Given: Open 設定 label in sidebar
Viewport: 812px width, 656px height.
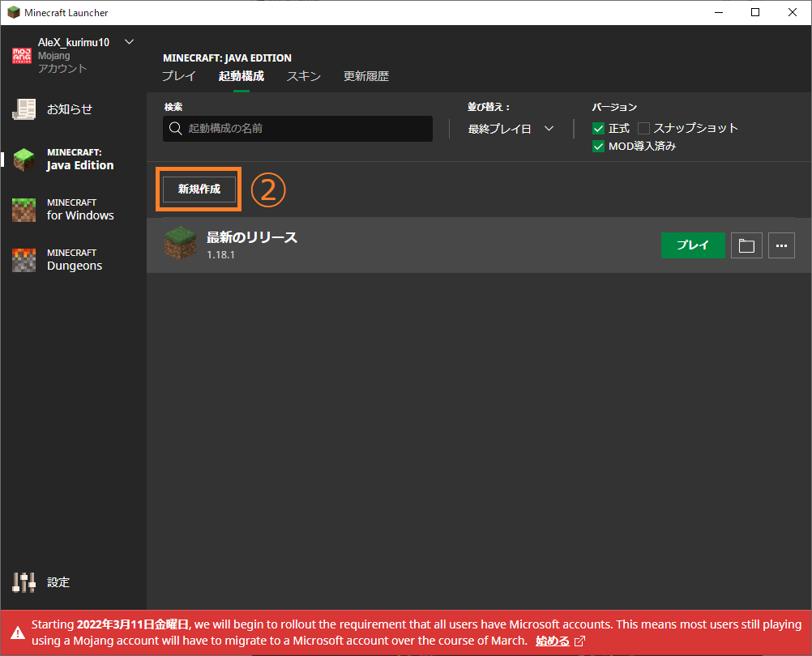Looking at the screenshot, I should (58, 582).
